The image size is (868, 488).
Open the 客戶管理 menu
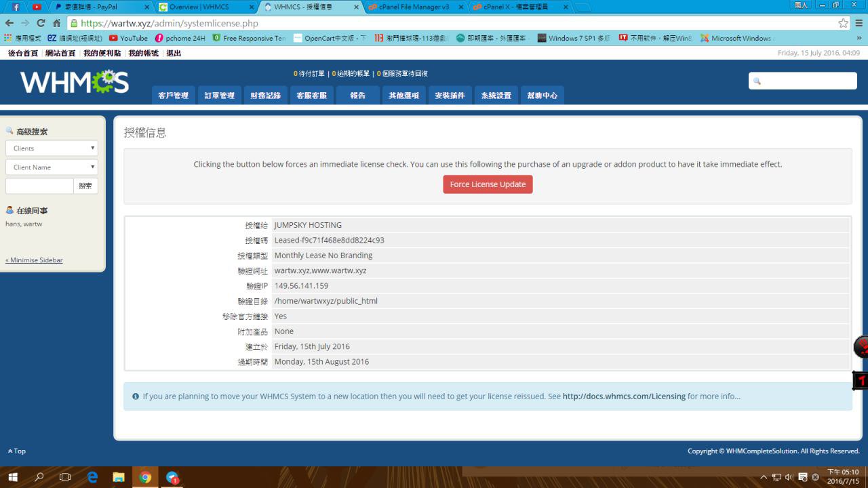pyautogui.click(x=174, y=96)
